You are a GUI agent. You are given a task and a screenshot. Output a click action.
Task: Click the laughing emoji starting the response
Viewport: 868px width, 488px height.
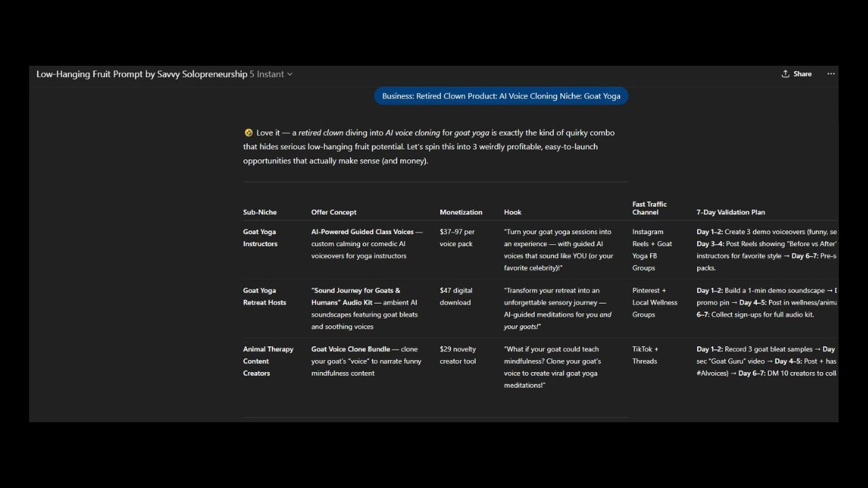click(x=248, y=133)
